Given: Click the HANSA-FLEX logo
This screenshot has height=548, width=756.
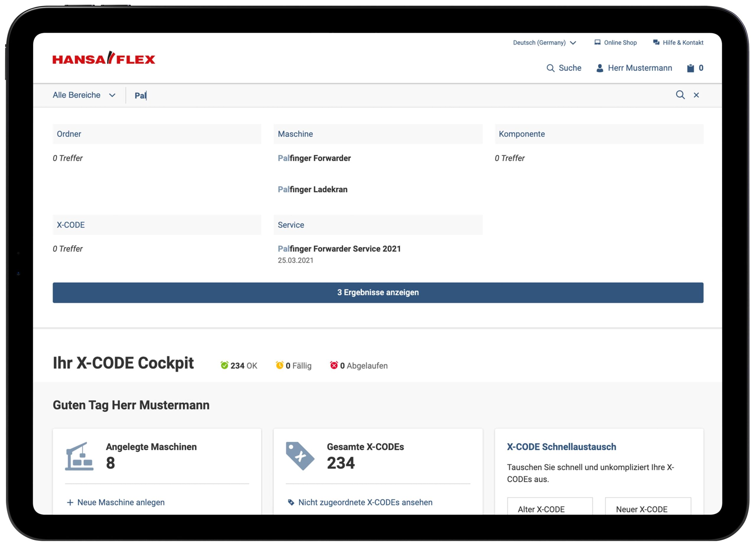Looking at the screenshot, I should click(104, 58).
